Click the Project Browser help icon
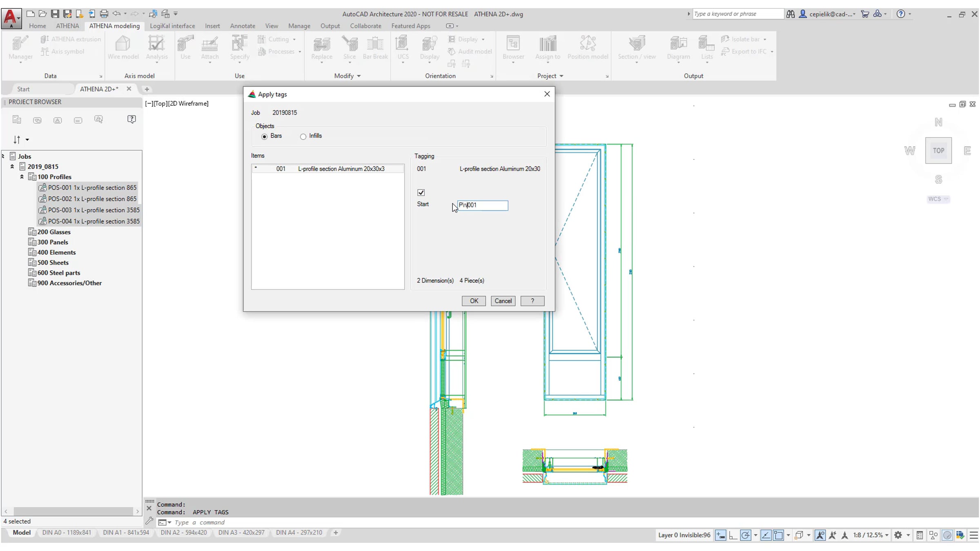The image size is (980, 551). click(131, 119)
